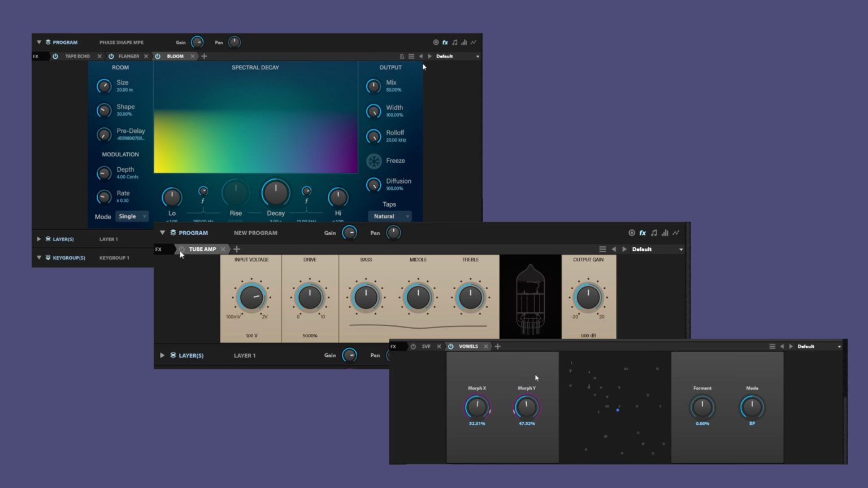Switch to the BLOOM effect tab
The image size is (868, 488).
click(176, 56)
